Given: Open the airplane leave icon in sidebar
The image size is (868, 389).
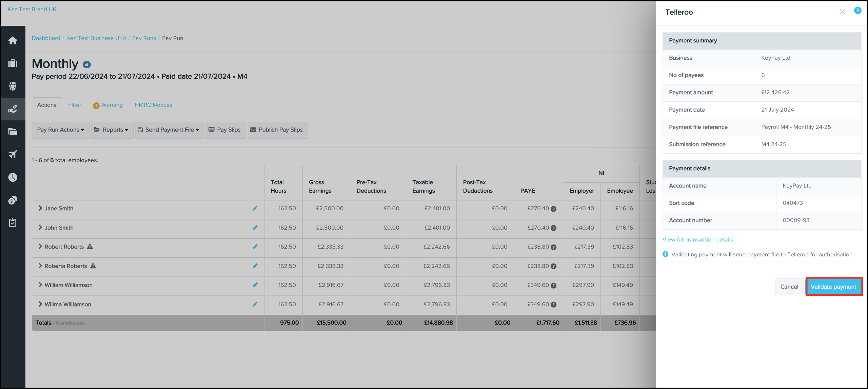Looking at the screenshot, I should coord(13,154).
